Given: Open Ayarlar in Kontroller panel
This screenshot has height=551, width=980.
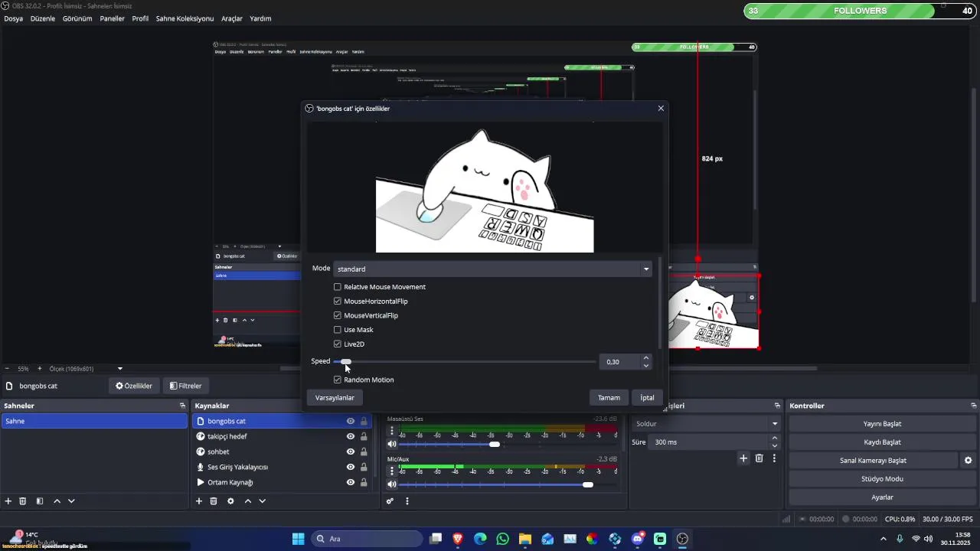Looking at the screenshot, I should (882, 497).
